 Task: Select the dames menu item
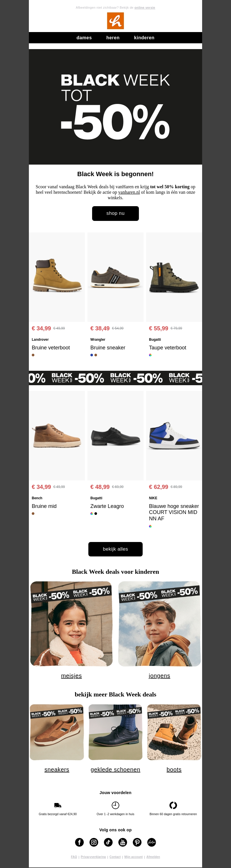pos(84,38)
